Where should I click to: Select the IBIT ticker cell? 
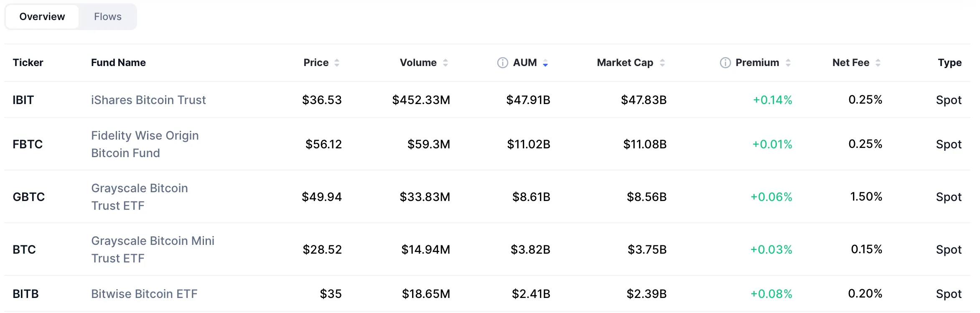pyautogui.click(x=23, y=100)
